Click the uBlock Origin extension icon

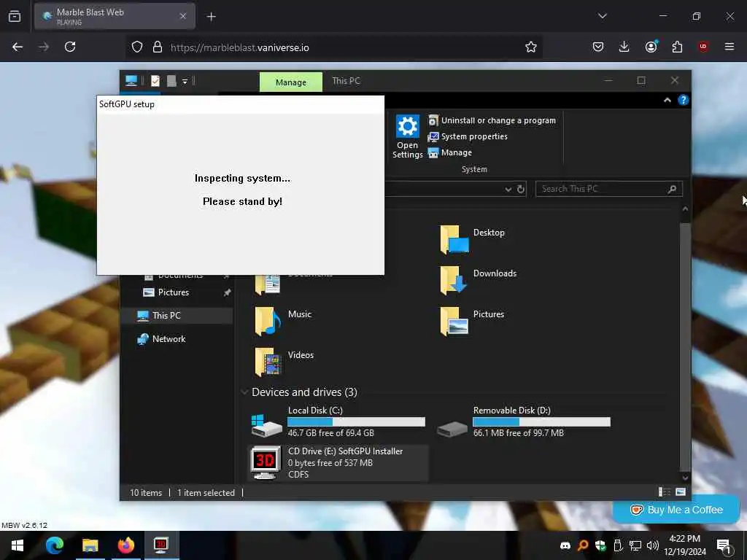703,47
